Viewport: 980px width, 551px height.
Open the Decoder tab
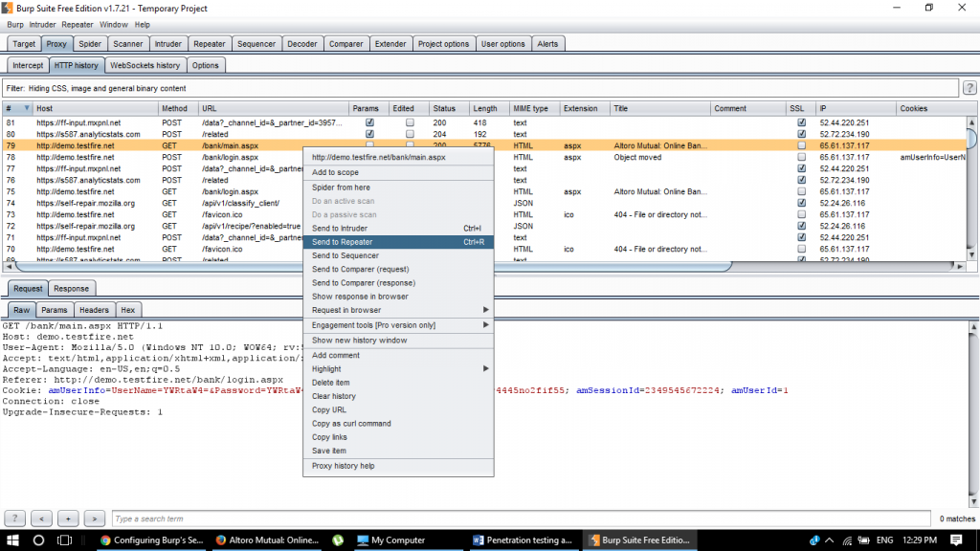click(x=302, y=43)
